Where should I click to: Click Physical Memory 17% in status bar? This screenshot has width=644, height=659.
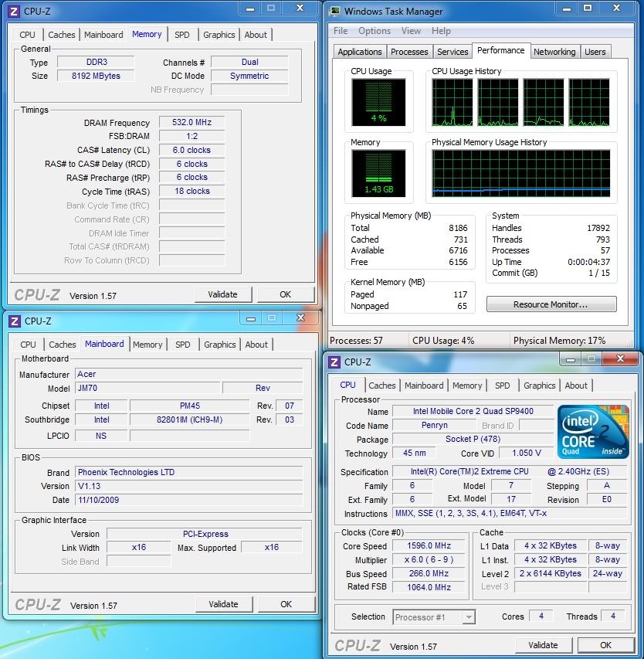tap(559, 341)
